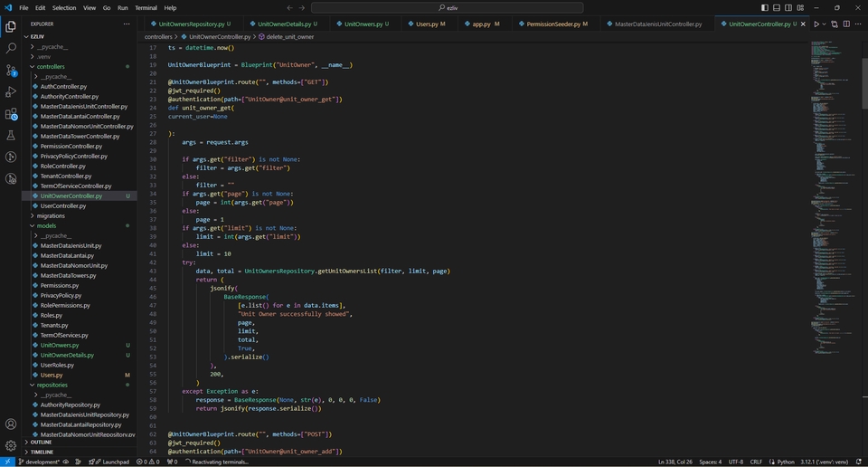Image resolution: width=868 pixels, height=467 pixels.
Task: Open the Selection menu
Action: (x=64, y=8)
